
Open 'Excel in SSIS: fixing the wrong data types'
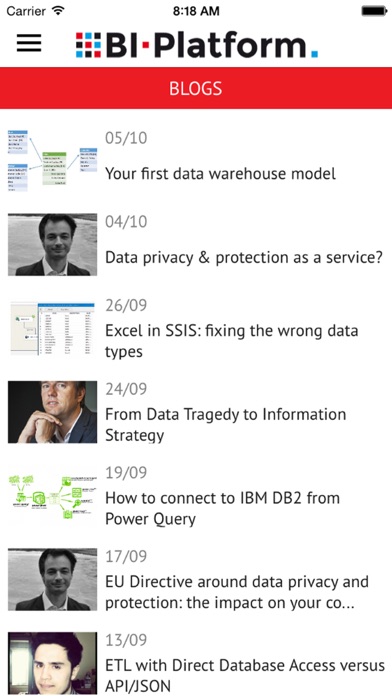tap(231, 341)
